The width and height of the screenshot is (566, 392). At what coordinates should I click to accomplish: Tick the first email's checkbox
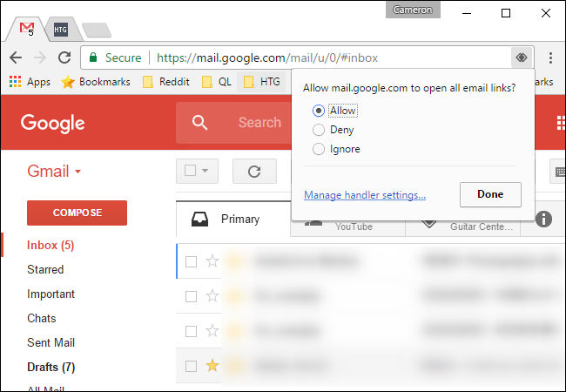(x=191, y=261)
